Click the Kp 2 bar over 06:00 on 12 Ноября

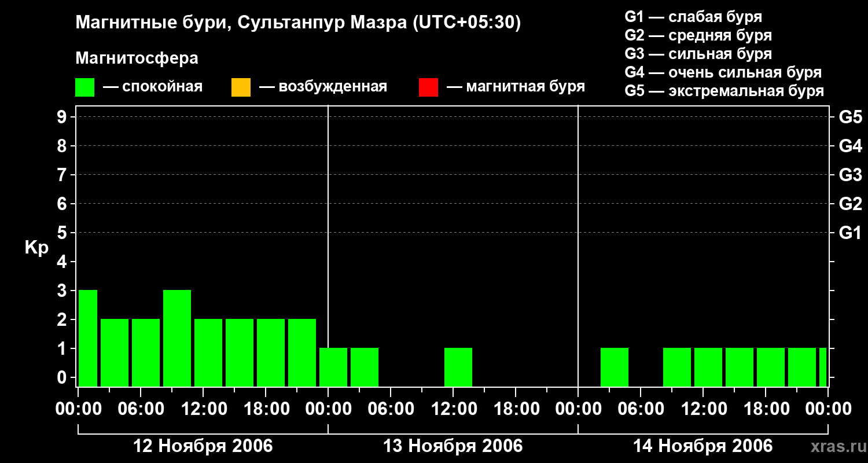(146, 352)
